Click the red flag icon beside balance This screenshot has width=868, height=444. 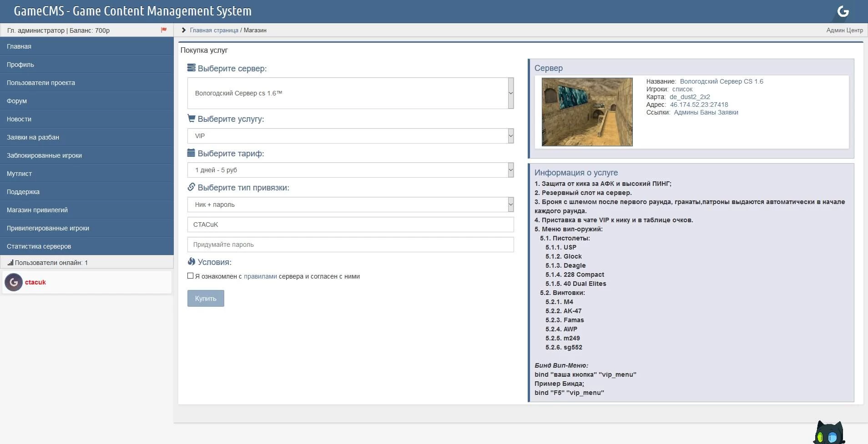[164, 30]
